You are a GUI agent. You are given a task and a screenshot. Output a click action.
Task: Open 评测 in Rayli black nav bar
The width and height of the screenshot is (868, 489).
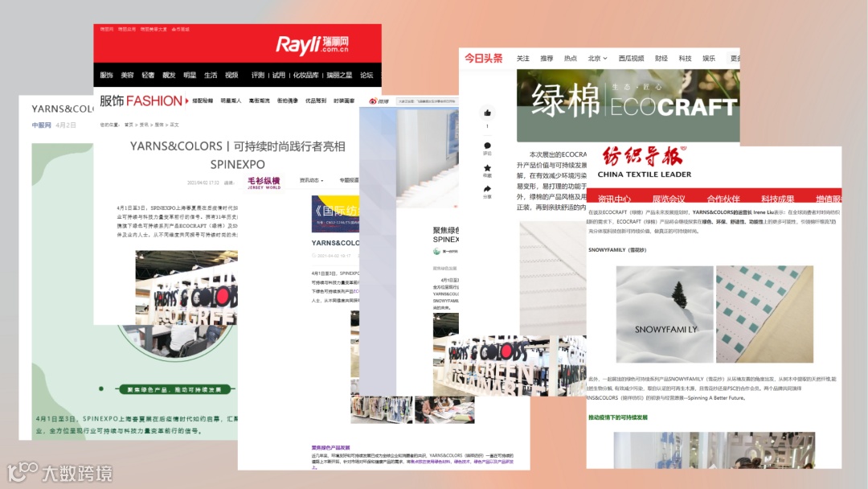(258, 75)
